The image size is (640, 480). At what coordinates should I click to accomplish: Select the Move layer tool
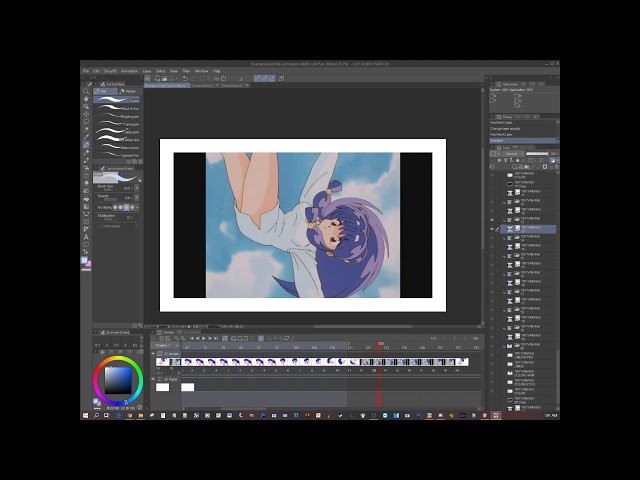pos(86,114)
